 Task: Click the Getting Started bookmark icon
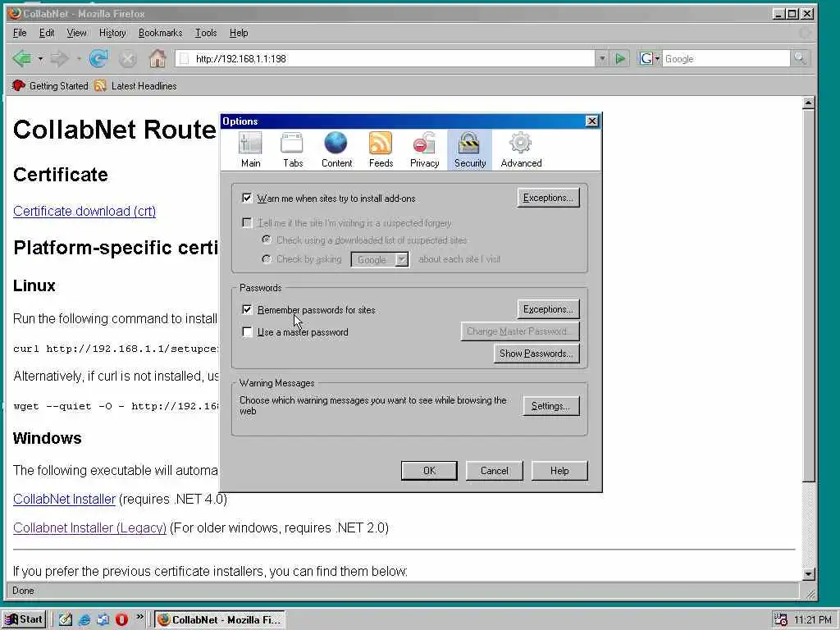pyautogui.click(x=18, y=85)
